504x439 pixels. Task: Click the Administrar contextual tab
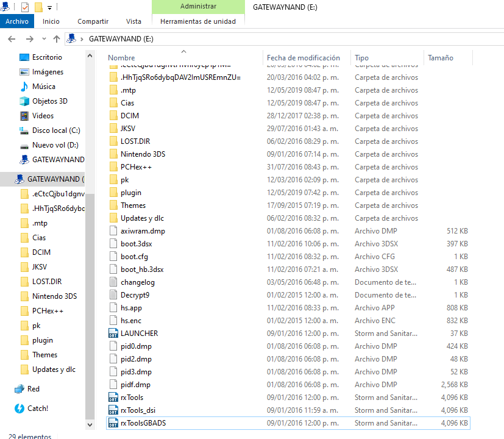click(x=198, y=7)
